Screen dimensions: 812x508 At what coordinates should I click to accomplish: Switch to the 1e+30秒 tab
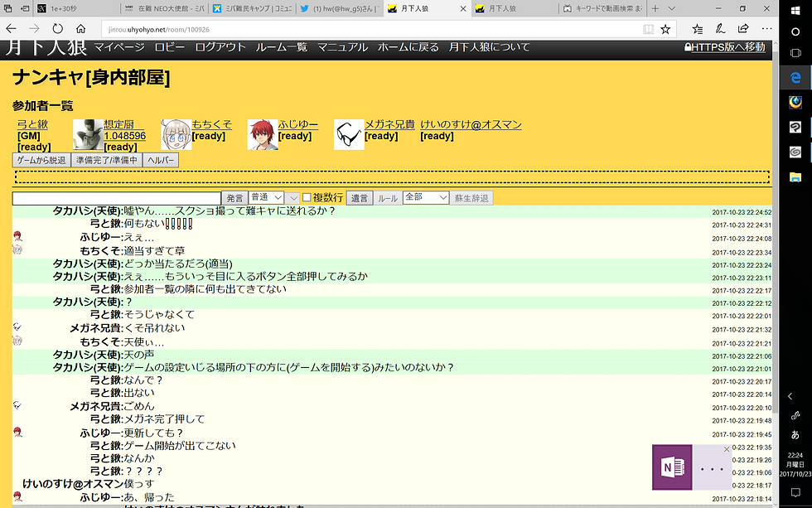pyautogui.click(x=76, y=8)
